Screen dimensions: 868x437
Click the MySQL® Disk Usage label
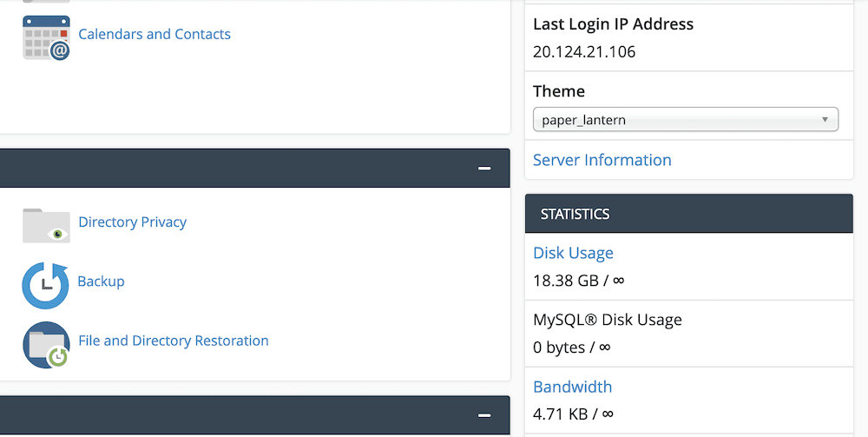coord(608,320)
